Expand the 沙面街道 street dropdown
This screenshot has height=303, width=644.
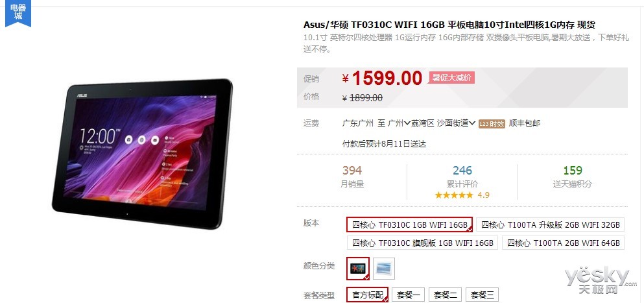click(456, 123)
